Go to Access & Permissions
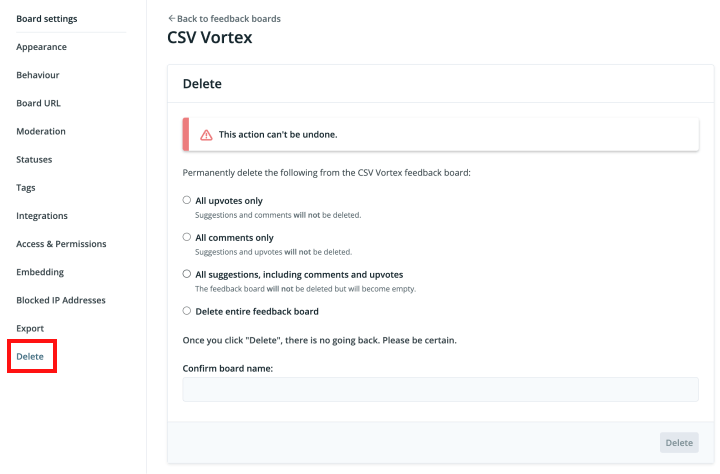The image size is (720, 474). click(x=61, y=244)
